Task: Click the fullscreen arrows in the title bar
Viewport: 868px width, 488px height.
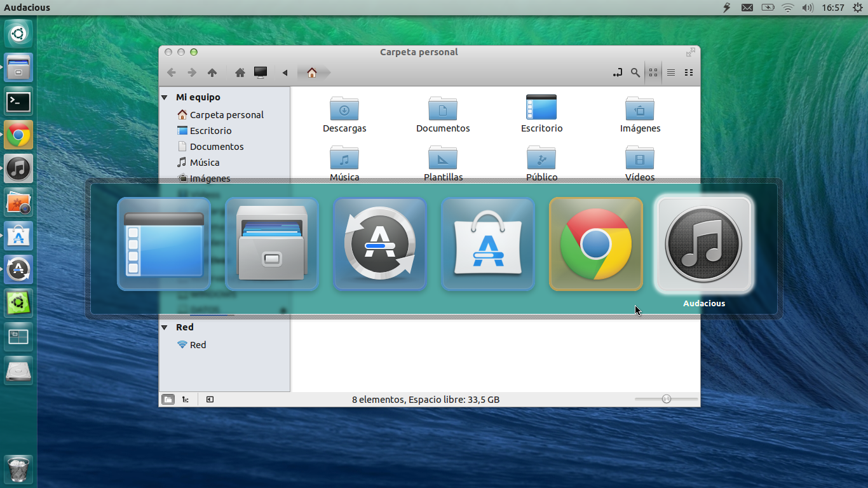Action: 691,52
